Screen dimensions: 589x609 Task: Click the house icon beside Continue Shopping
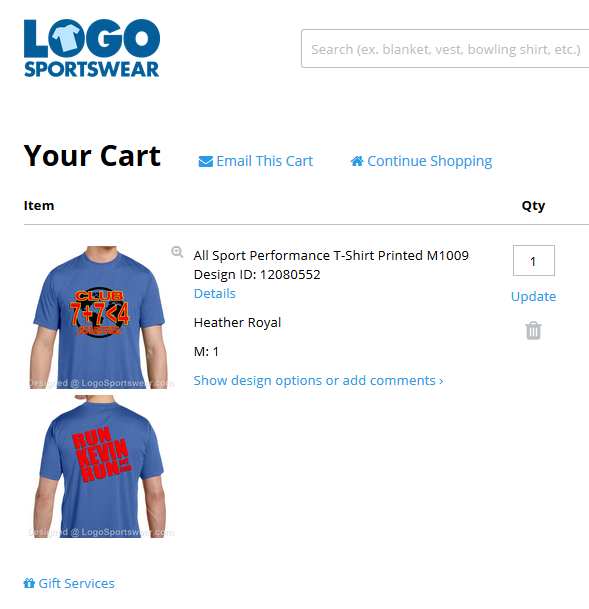coord(357,161)
